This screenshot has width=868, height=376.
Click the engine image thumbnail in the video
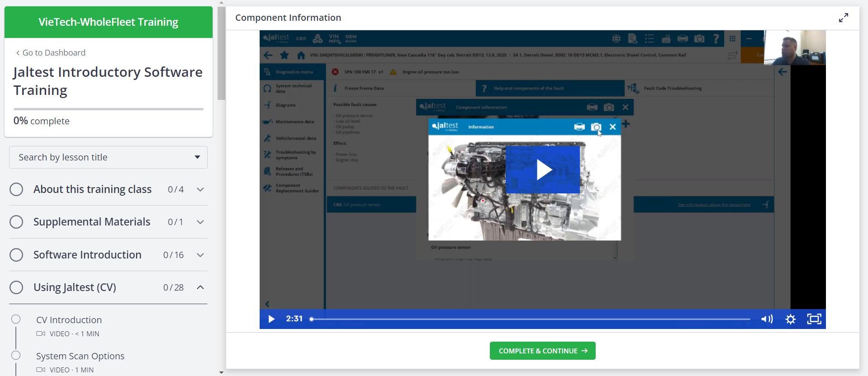click(525, 188)
